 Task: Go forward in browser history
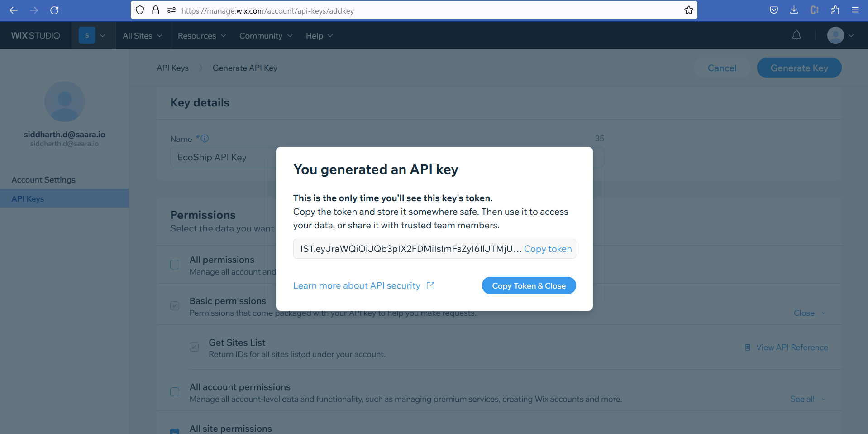coord(34,10)
